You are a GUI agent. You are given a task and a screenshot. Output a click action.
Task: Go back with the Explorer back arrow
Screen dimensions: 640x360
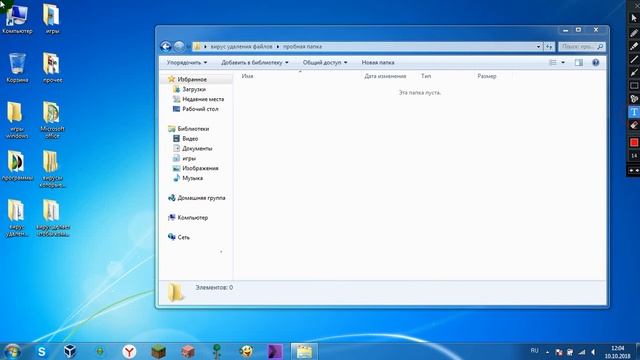[x=165, y=47]
